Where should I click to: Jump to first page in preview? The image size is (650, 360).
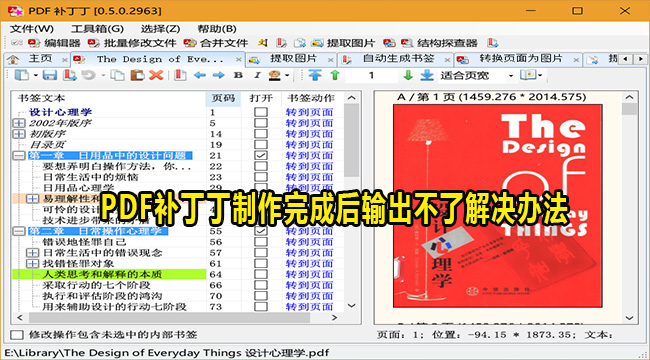point(315,75)
